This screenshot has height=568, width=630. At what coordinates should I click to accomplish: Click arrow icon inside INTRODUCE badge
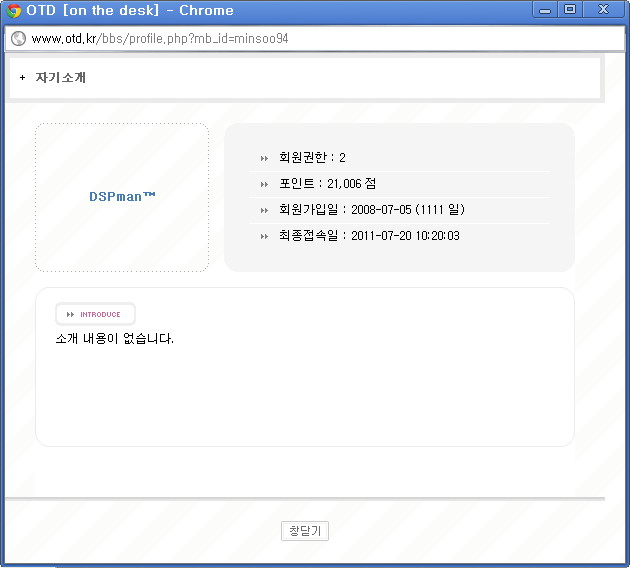click(70, 314)
